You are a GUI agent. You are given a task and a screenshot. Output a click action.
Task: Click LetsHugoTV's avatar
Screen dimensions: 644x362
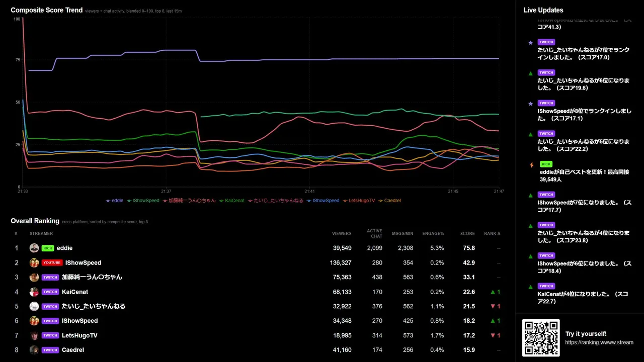click(x=34, y=335)
